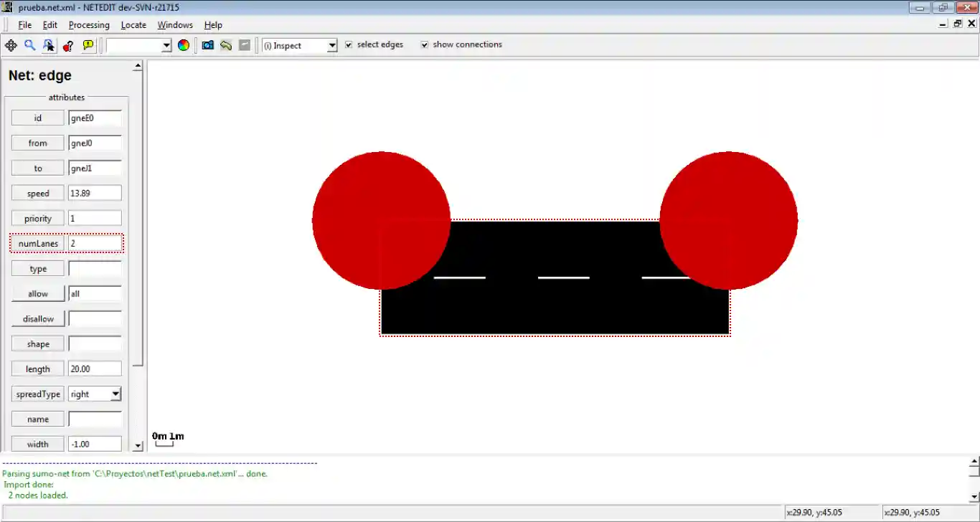Click the recenter view crosshair icon
980x522 pixels.
tap(11, 45)
